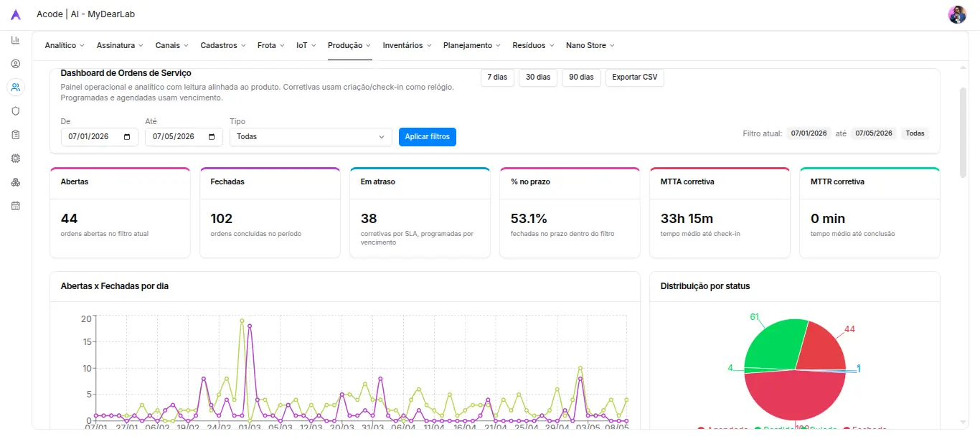Click the purple line peak near 01/03
The image size is (980, 439).
(250, 326)
